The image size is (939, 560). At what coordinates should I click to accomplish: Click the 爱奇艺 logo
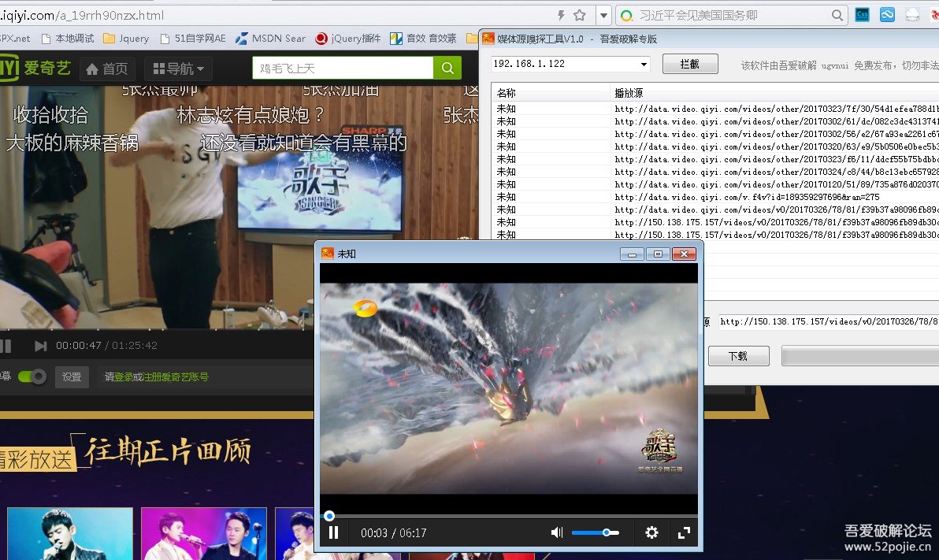pyautogui.click(x=36, y=68)
